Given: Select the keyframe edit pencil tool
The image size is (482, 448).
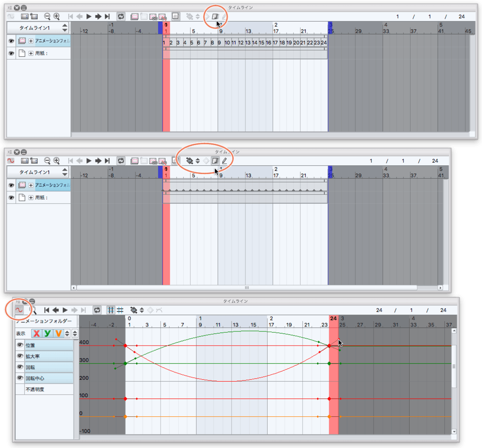Looking at the screenshot, I should (x=224, y=16).
